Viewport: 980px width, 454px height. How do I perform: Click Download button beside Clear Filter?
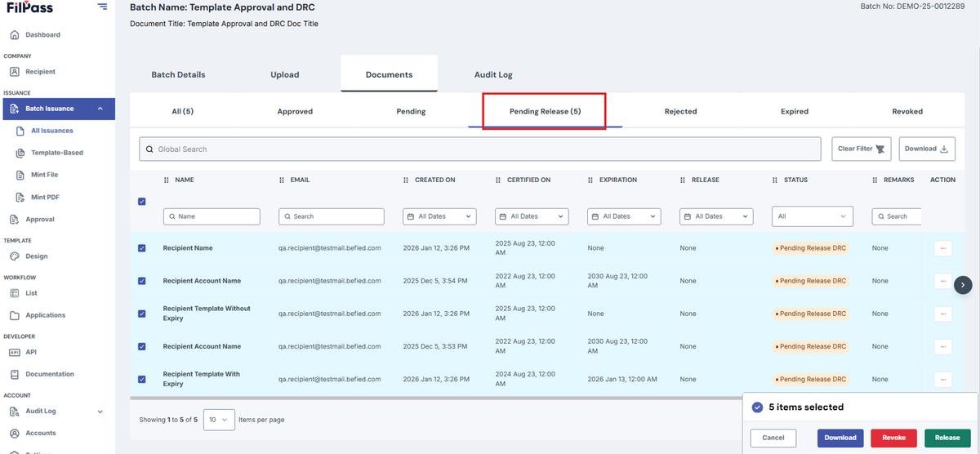coord(927,149)
